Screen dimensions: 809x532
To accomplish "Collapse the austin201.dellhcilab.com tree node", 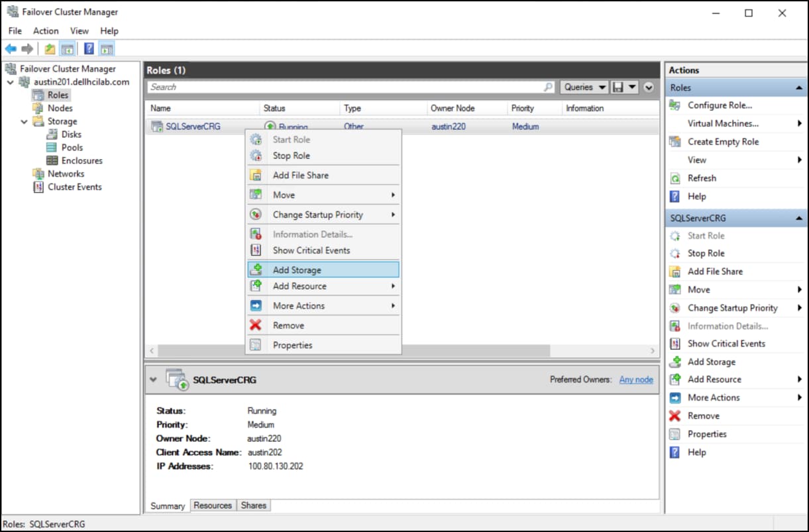I will (x=11, y=82).
